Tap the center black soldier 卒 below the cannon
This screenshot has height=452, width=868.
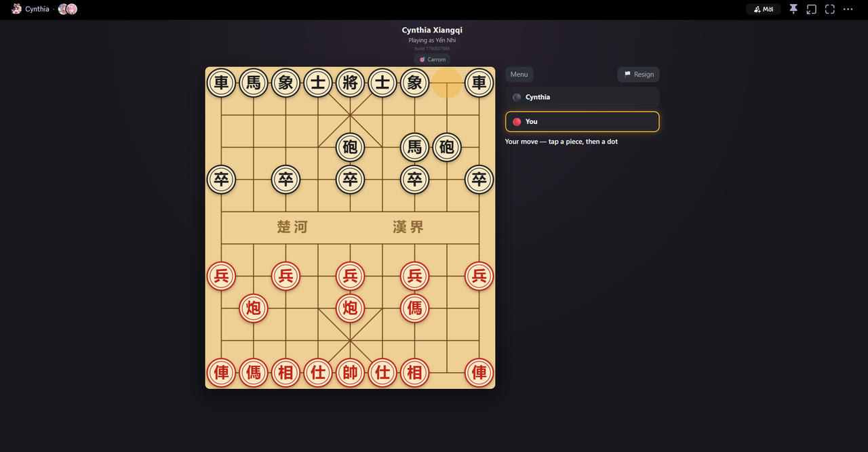[350, 180]
